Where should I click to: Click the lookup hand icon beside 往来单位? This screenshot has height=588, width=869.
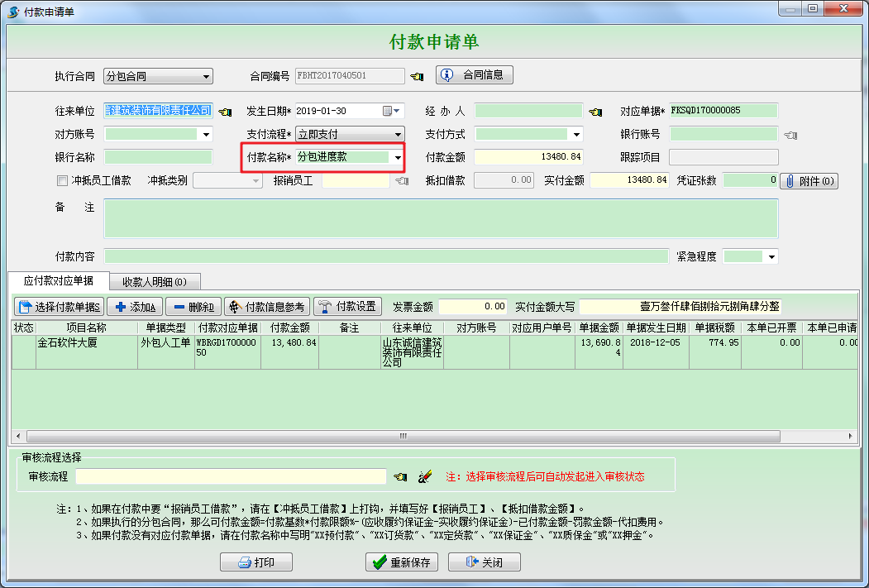pos(225,112)
